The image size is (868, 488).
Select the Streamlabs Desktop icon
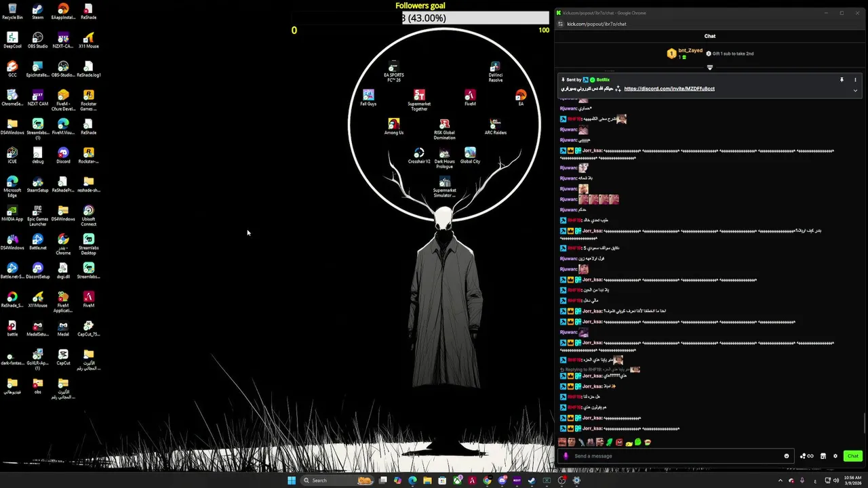[x=88, y=244]
